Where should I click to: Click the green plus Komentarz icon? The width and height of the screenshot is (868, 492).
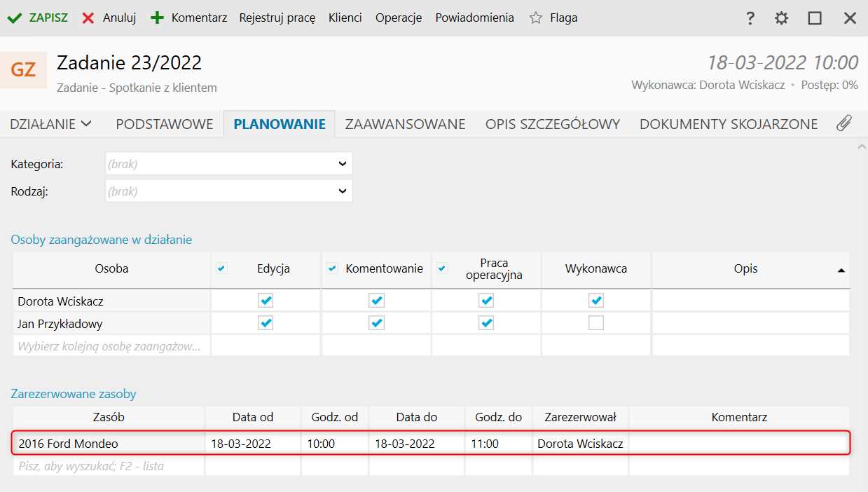pos(158,18)
